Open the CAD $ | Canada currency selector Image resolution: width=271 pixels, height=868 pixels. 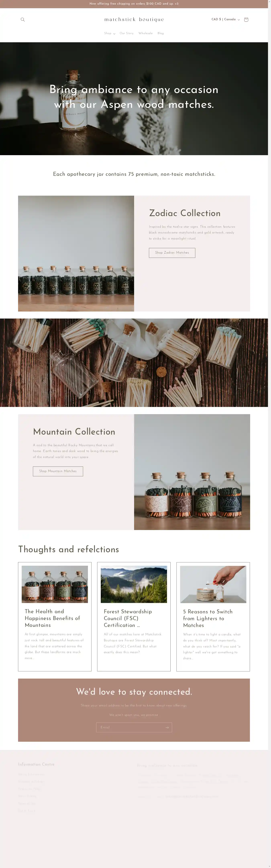[x=225, y=19]
